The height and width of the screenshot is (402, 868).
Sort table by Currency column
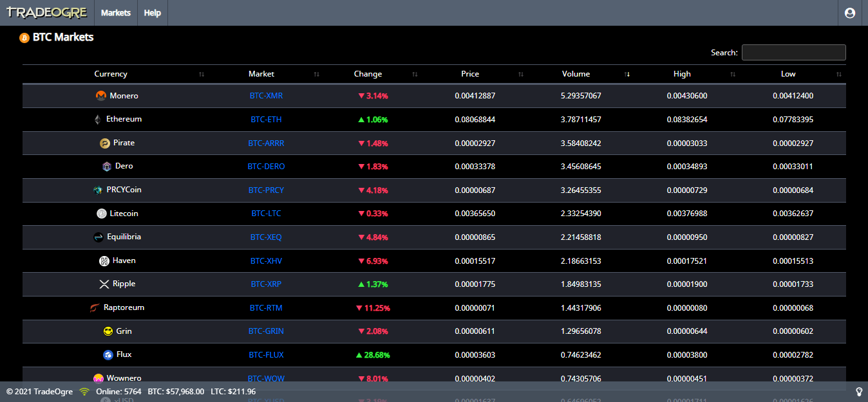111,74
